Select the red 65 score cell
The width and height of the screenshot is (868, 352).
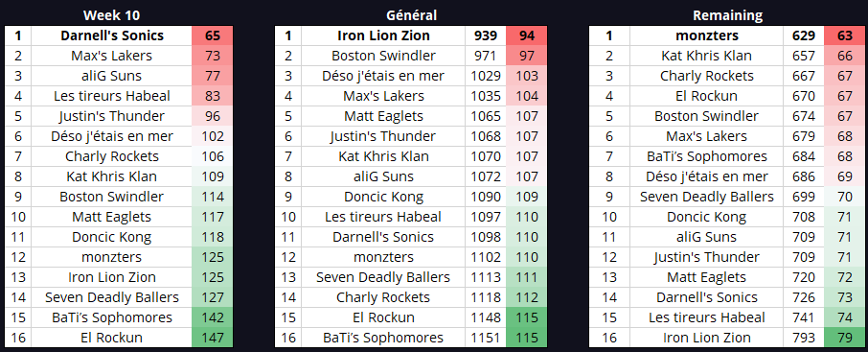pos(213,35)
